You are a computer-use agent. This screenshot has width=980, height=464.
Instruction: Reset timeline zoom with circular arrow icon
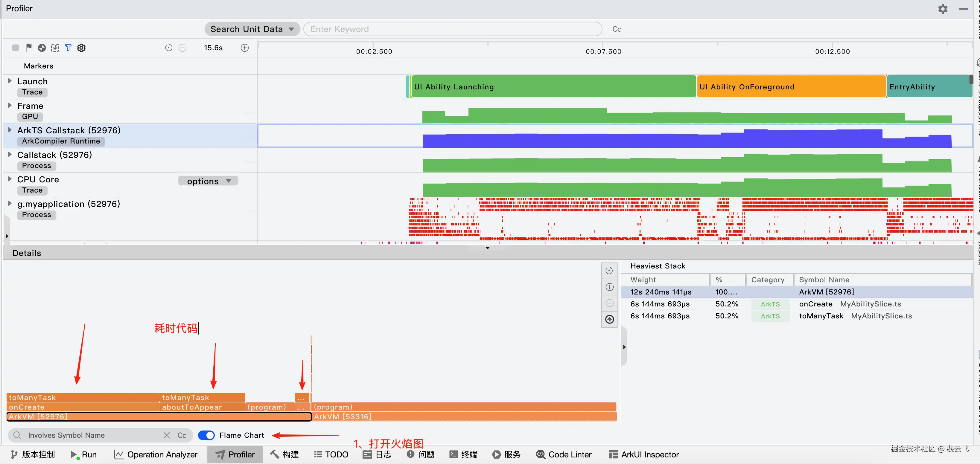click(168, 48)
